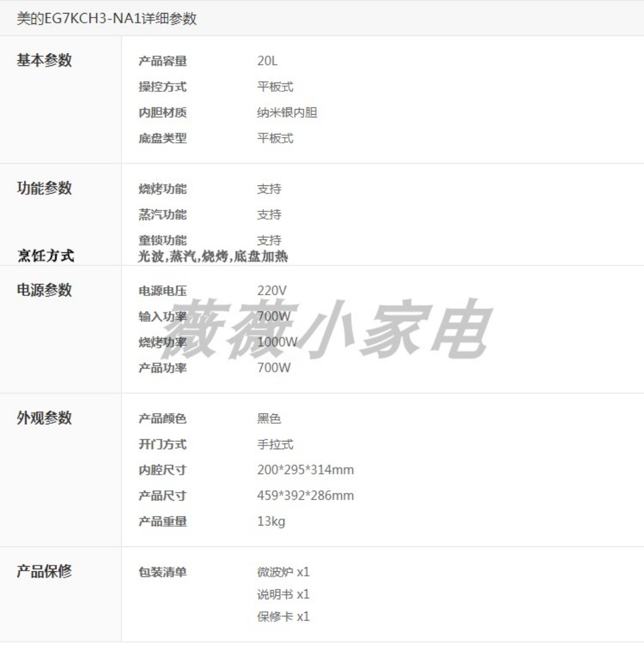Click the 产品尺寸 label
The image size is (644, 645).
click(163, 495)
